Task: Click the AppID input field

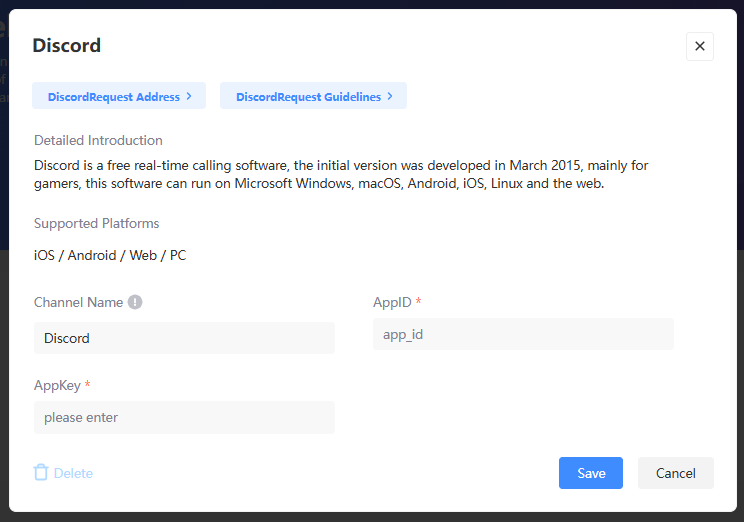Action: tap(523, 334)
